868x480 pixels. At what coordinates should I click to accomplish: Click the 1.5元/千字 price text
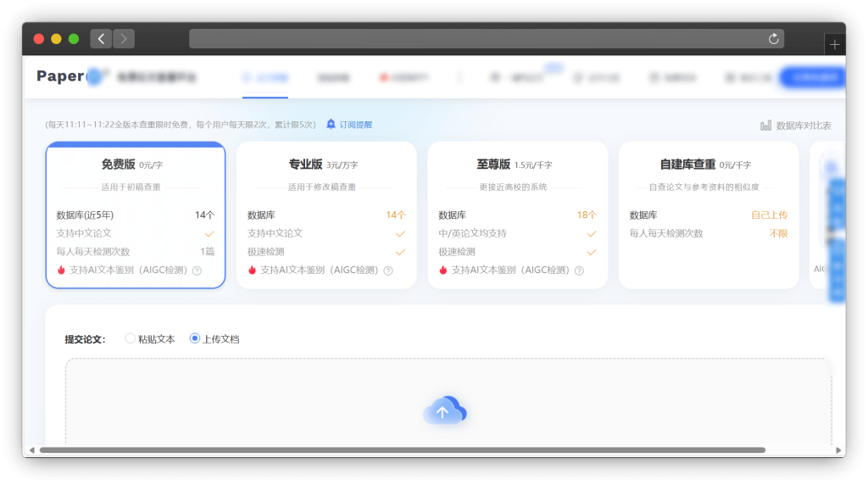[533, 165]
